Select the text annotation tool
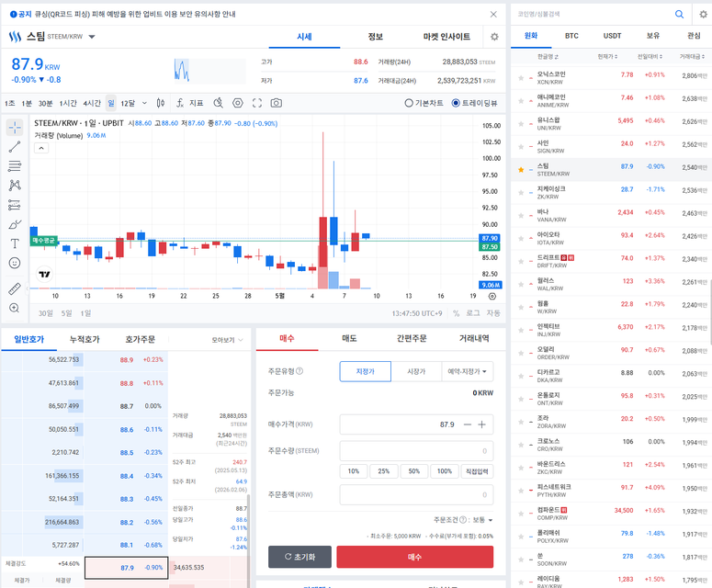This screenshot has height=588, width=712. coord(15,243)
